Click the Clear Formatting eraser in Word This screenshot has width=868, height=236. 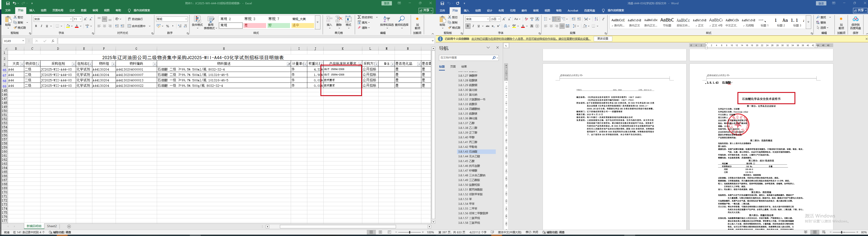pyautogui.click(x=526, y=19)
